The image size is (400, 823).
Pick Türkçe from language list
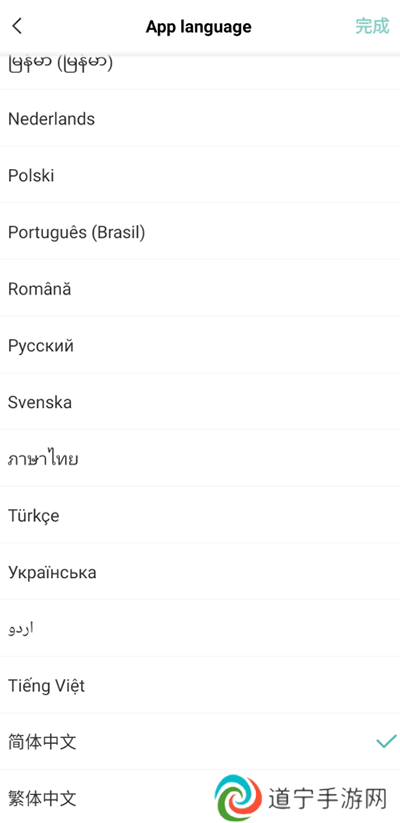[x=200, y=515]
